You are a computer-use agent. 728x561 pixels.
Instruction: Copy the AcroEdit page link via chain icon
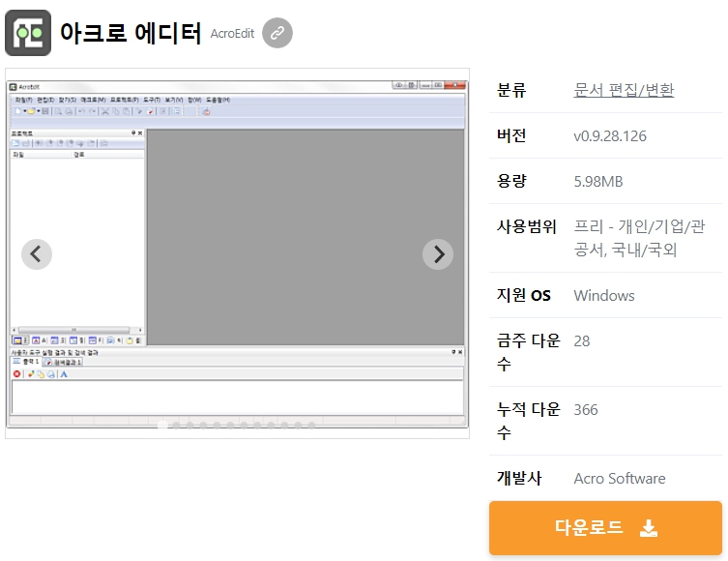277,33
